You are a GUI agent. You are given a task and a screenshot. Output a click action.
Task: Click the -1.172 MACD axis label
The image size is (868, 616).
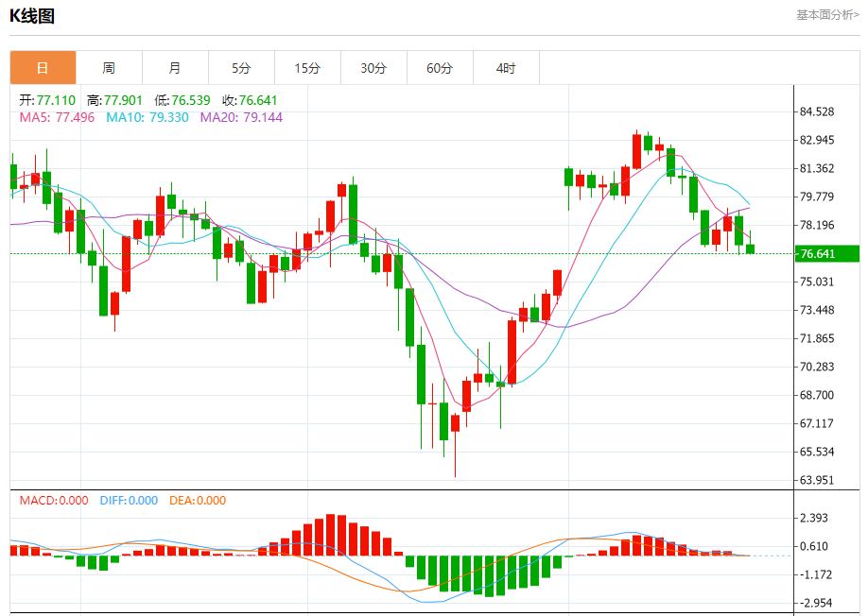tap(816, 574)
